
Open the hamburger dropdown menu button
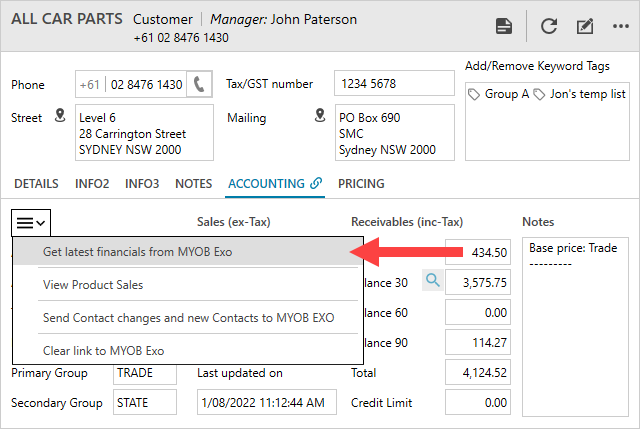click(x=30, y=222)
